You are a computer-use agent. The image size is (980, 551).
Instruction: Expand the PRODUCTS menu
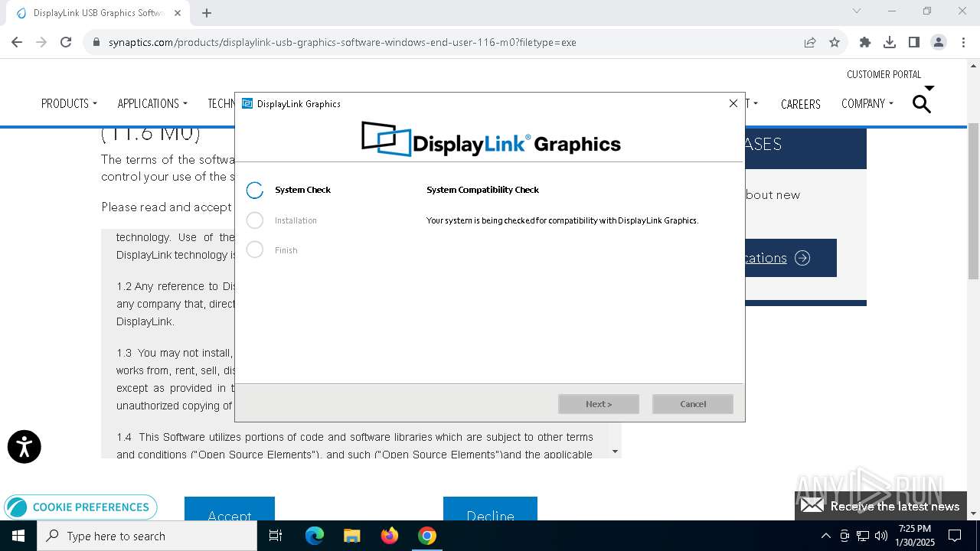click(69, 103)
